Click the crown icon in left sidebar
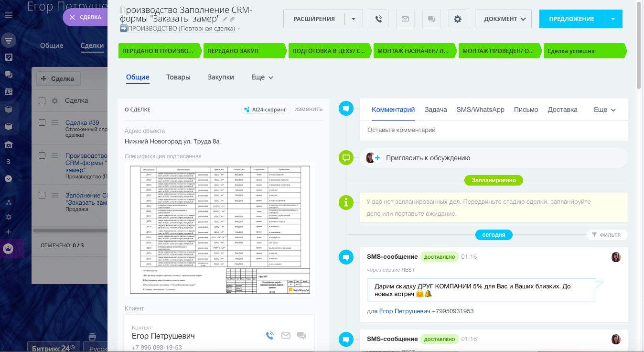This screenshot has height=352, width=644. (x=9, y=249)
